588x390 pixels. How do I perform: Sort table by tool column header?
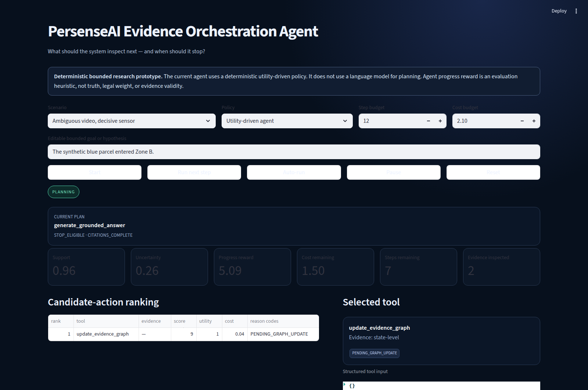tap(106, 321)
